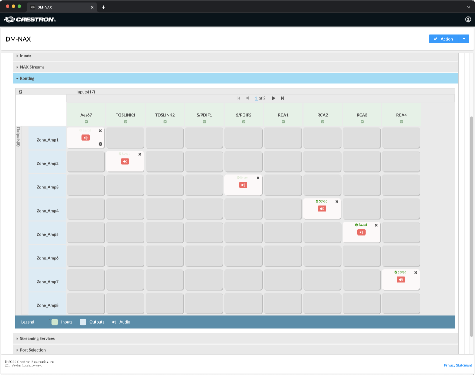Image resolution: width=475 pixels, height=375 pixels.
Task: Click the TOSLINK01 column header
Action: [125, 115]
